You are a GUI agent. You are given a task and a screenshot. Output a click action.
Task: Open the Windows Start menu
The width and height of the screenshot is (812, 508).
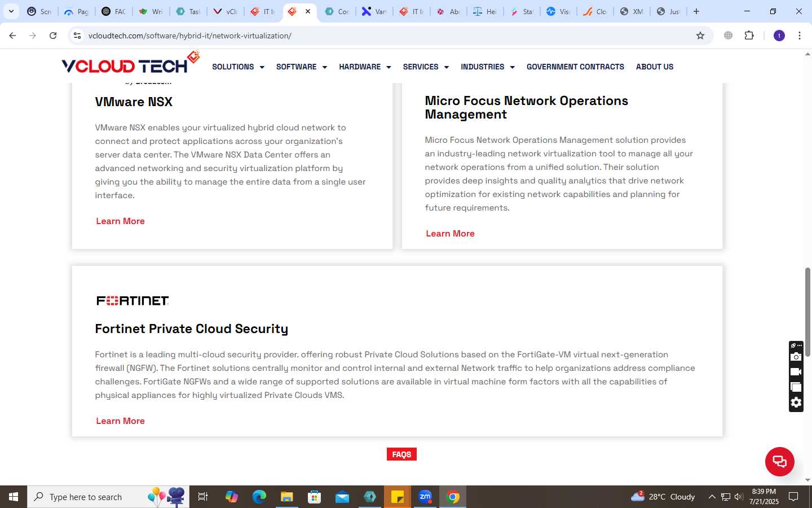pyautogui.click(x=14, y=497)
